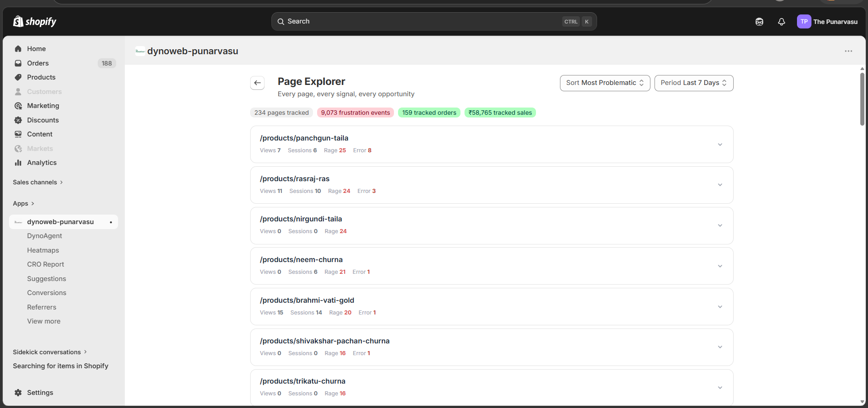Expand Sidekick conversations section

pyautogui.click(x=50, y=352)
